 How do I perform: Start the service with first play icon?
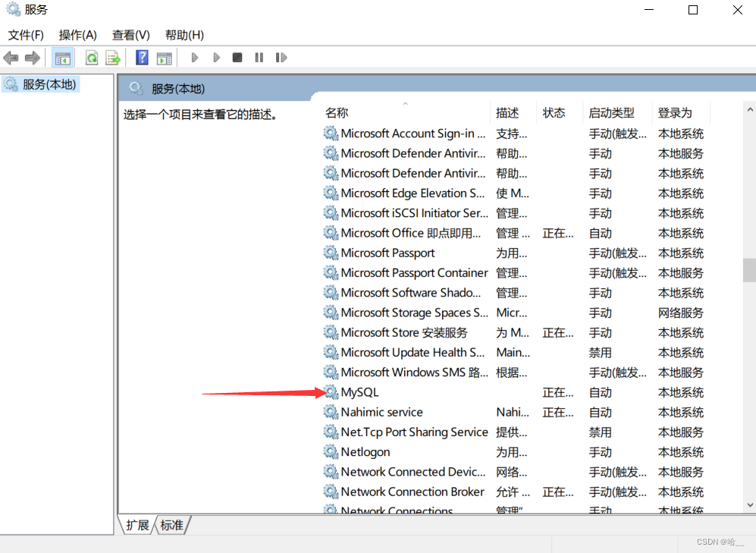tap(195, 58)
